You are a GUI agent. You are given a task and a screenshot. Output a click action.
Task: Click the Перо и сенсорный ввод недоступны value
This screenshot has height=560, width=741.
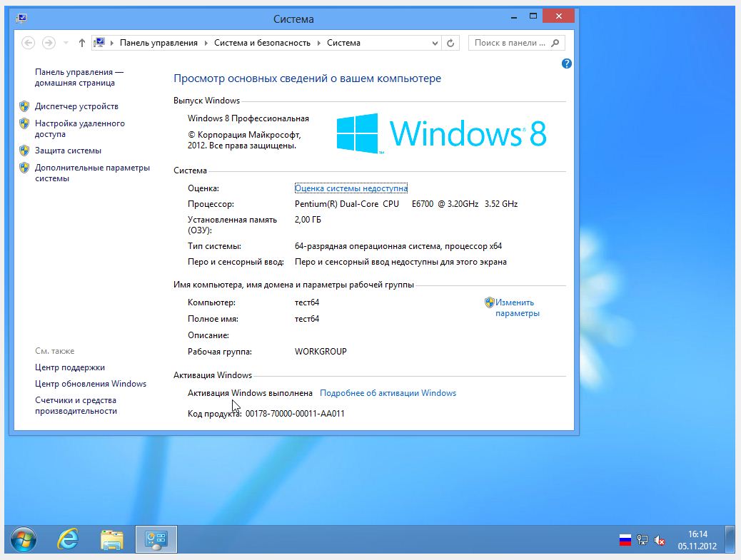click(x=400, y=262)
